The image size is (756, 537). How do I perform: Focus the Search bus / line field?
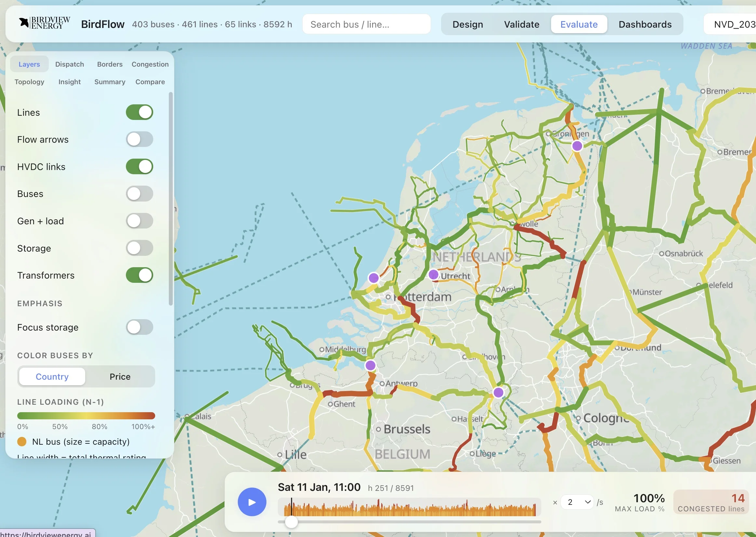[366, 24]
